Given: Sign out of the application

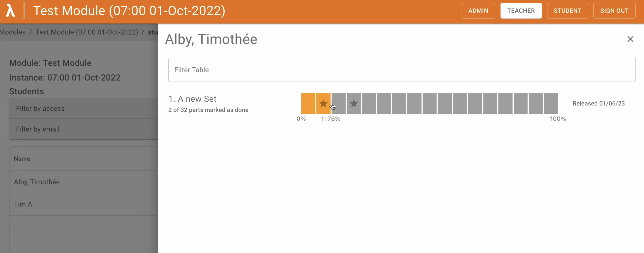Looking at the screenshot, I should (614, 10).
